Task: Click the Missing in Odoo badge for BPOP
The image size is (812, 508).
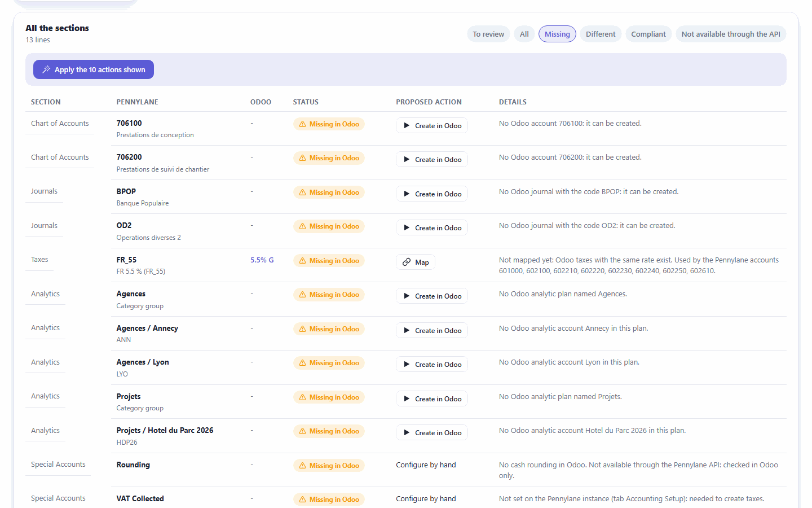Action: coord(329,192)
